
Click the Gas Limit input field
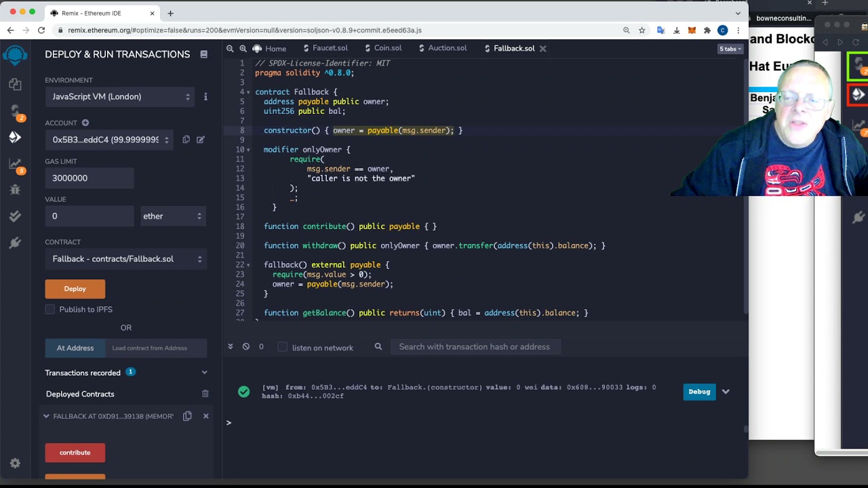pos(90,178)
